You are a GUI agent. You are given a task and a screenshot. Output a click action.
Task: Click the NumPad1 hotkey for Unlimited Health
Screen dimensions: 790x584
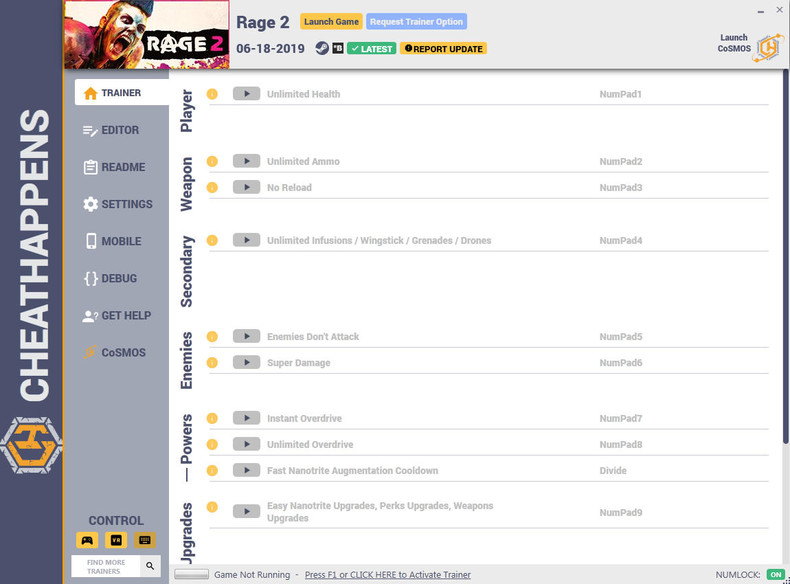pos(620,94)
